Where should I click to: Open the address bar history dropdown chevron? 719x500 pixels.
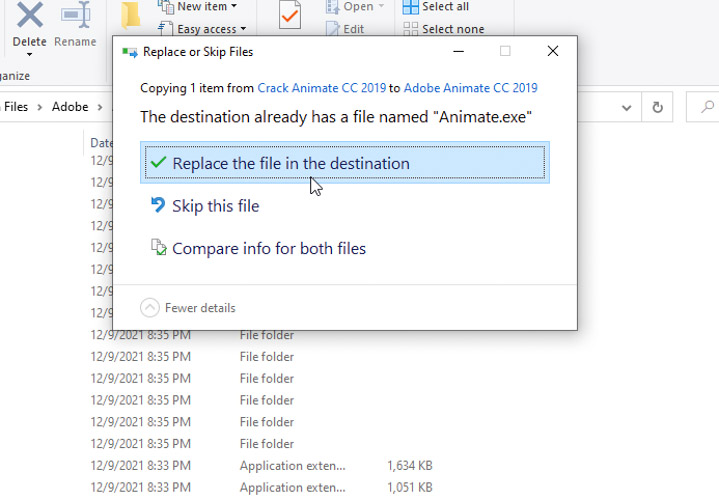(x=626, y=108)
